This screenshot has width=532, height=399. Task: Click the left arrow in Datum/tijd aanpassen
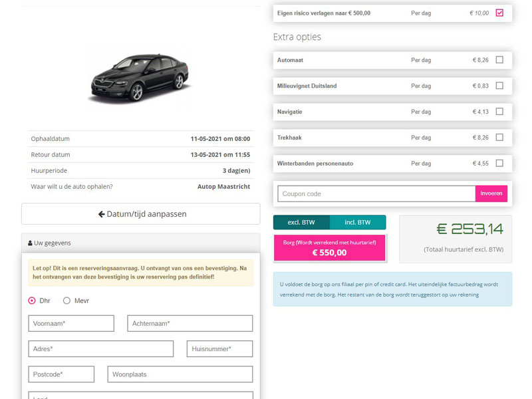coord(101,213)
